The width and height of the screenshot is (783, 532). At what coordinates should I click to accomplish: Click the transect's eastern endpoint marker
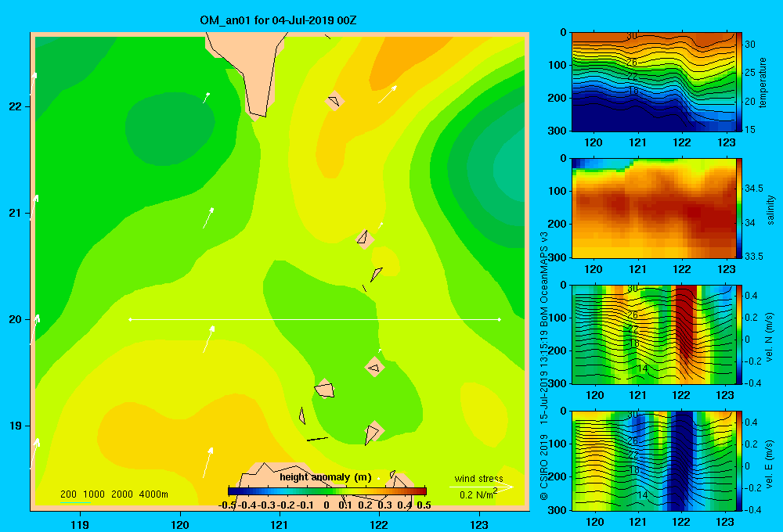pos(500,319)
